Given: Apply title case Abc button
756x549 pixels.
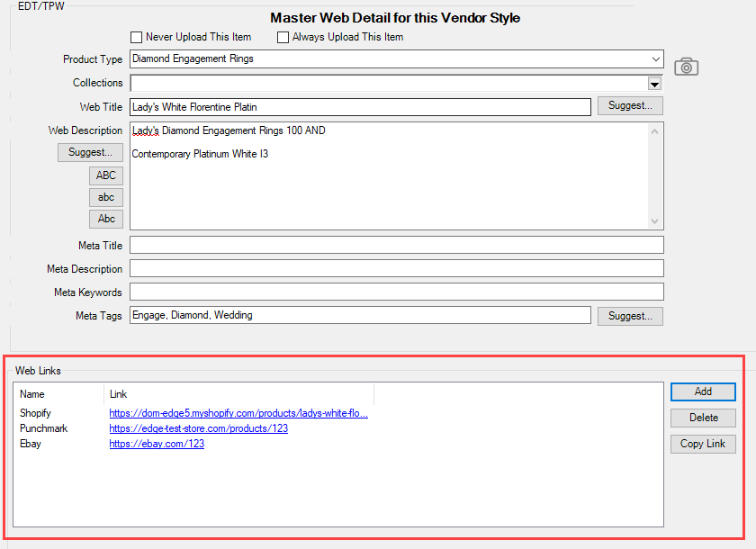Looking at the screenshot, I should pos(106,219).
